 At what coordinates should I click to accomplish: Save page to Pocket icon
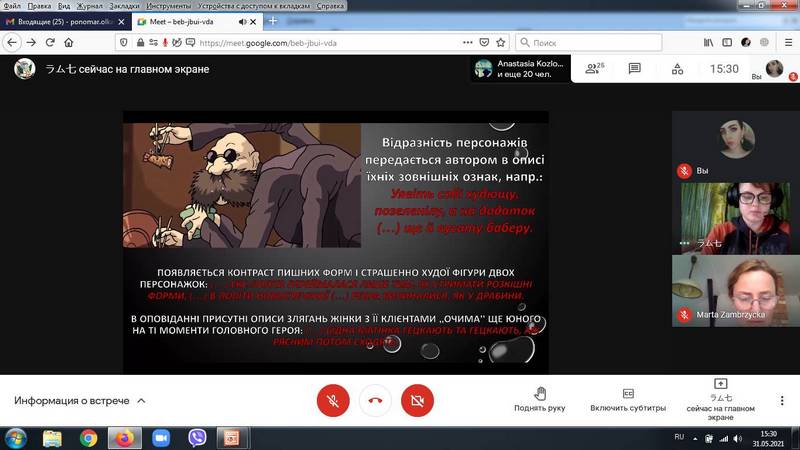point(485,43)
